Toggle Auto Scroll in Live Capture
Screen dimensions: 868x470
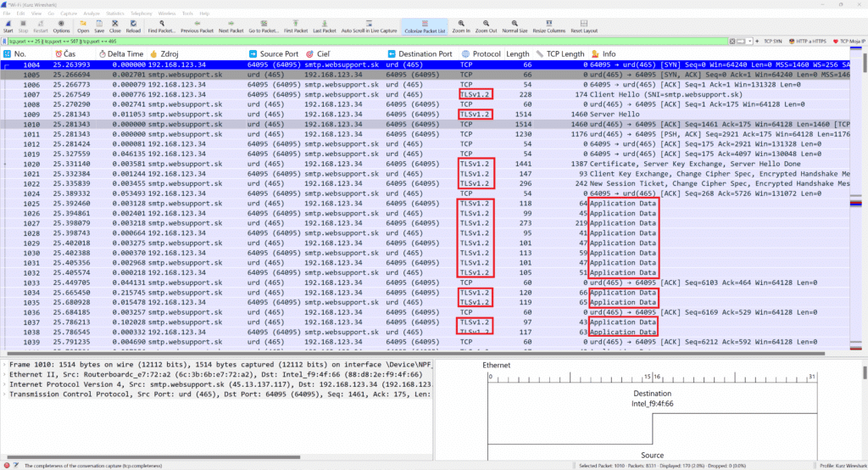(x=369, y=26)
